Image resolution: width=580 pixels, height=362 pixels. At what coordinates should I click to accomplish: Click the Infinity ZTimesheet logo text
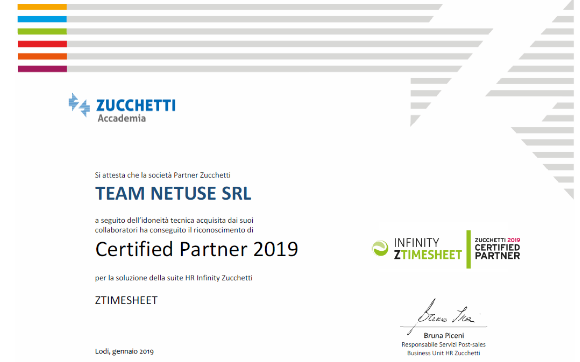point(428,248)
